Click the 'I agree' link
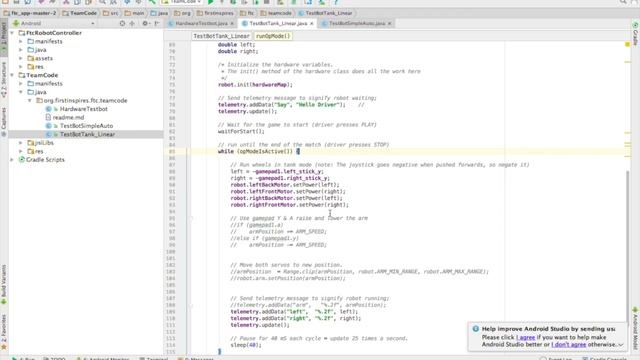The height and width of the screenshot is (360, 640). 525,338
